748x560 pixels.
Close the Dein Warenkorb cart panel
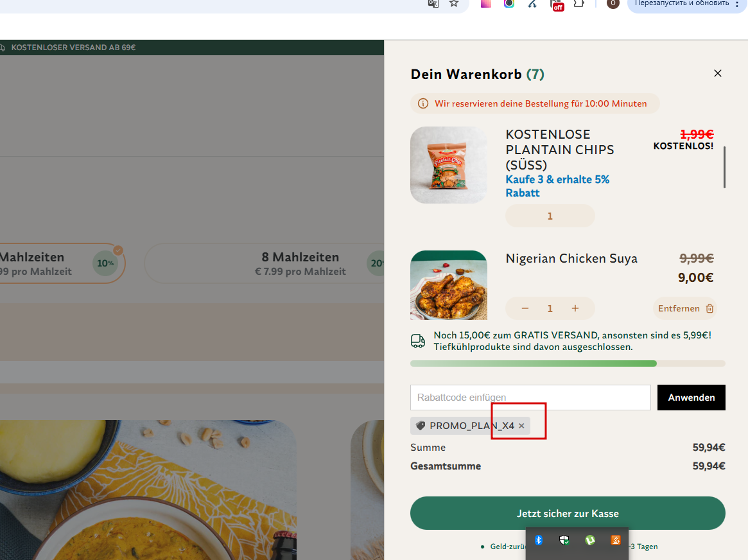pyautogui.click(x=718, y=73)
